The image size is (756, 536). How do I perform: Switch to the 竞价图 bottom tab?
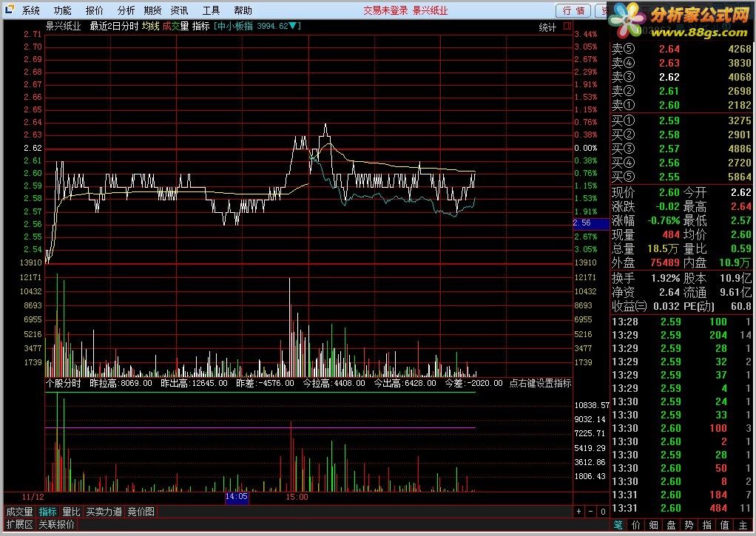141,512
